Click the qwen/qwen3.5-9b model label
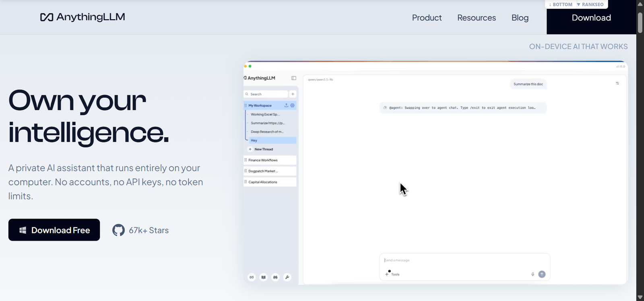 point(320,80)
